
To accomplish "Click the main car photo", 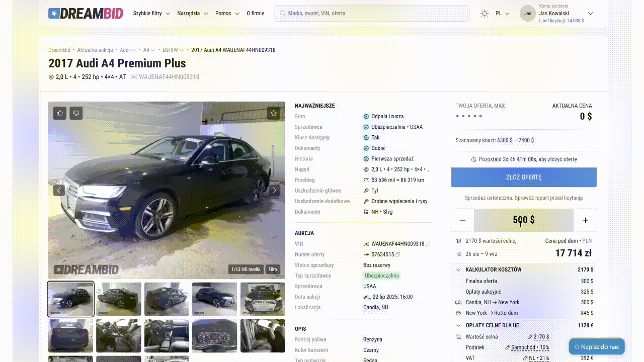I will [x=167, y=190].
